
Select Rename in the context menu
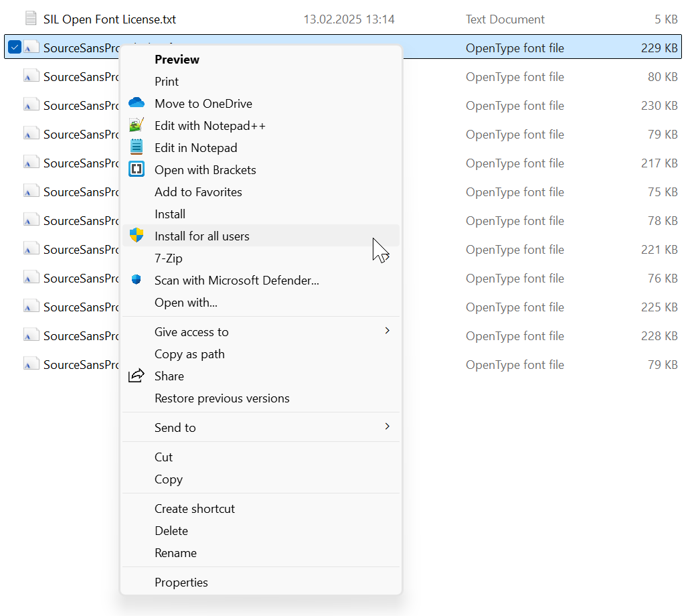pos(261,553)
